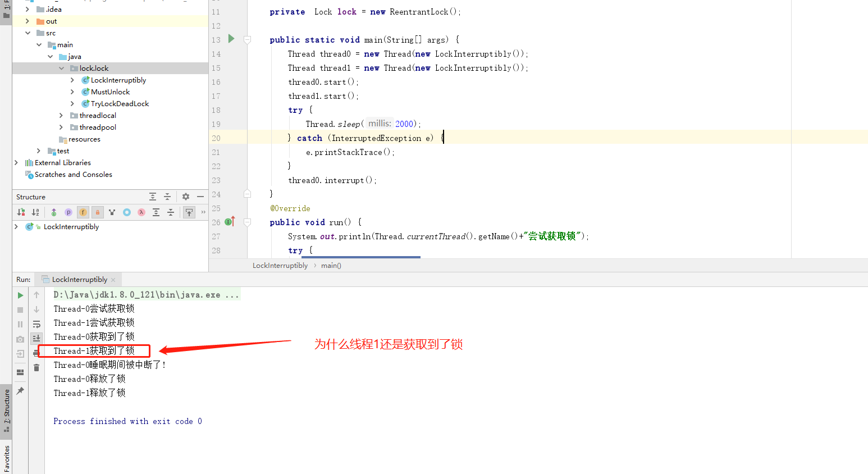
Task: Expand LockInterruptibly in Structure tree
Action: click(x=16, y=227)
